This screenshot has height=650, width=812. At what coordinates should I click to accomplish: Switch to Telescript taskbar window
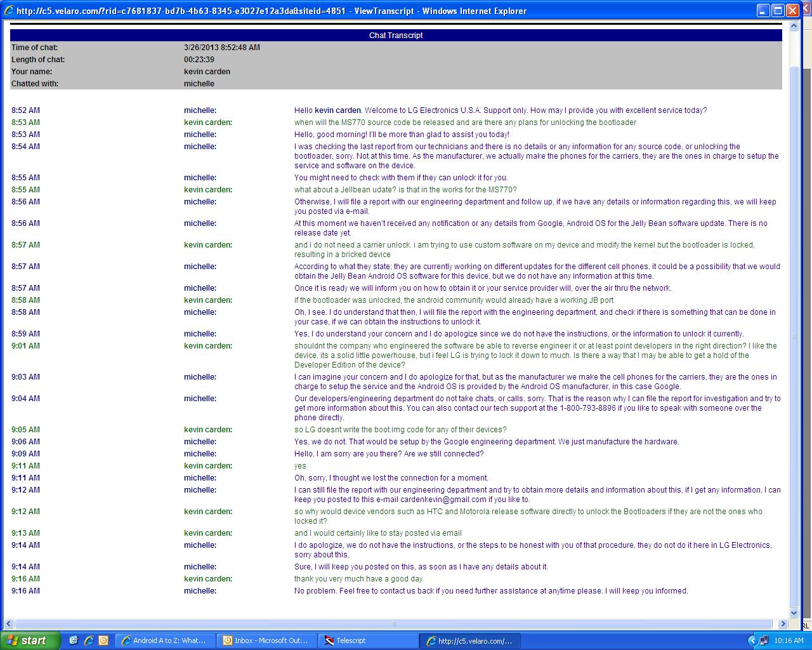pos(368,640)
